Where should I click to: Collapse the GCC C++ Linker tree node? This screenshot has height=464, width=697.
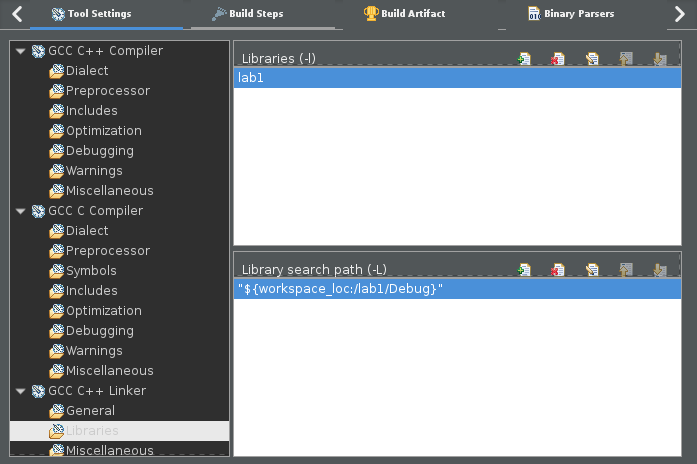coord(20,391)
